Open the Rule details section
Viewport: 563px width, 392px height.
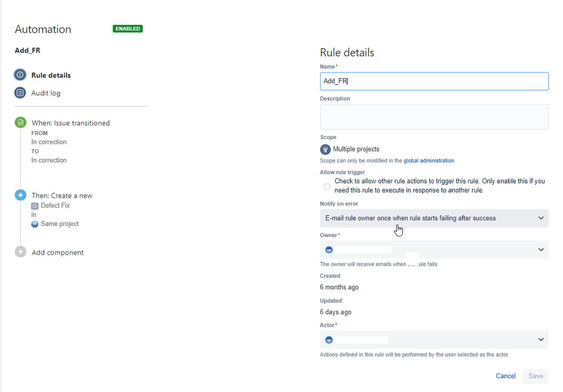(x=51, y=75)
